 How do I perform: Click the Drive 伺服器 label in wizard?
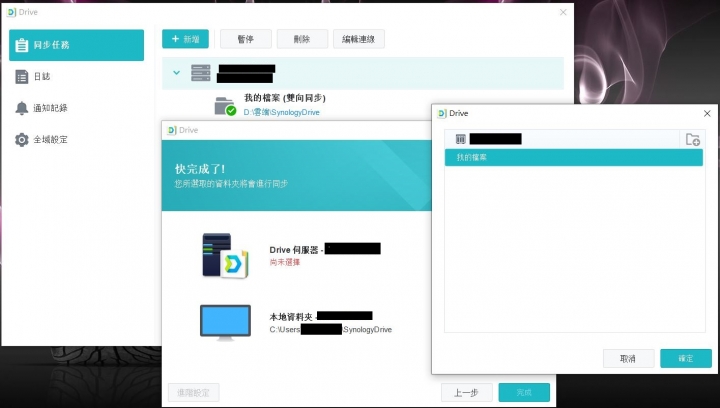tap(294, 250)
